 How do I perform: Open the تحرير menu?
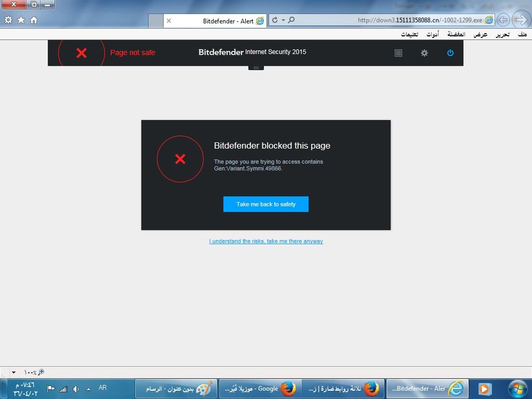click(x=502, y=34)
